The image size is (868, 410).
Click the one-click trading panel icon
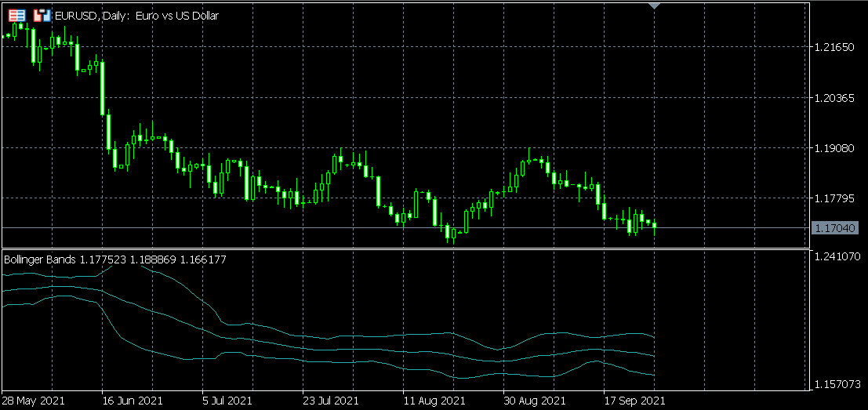tap(42, 16)
